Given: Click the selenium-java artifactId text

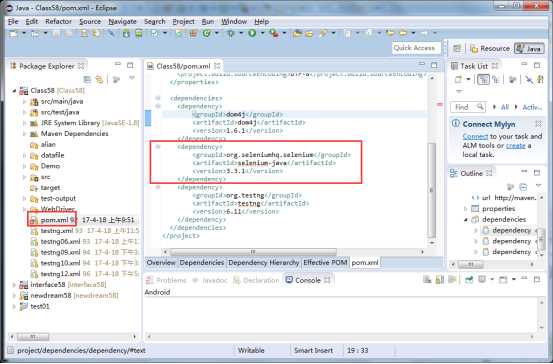Looking at the screenshot, I should tap(262, 163).
